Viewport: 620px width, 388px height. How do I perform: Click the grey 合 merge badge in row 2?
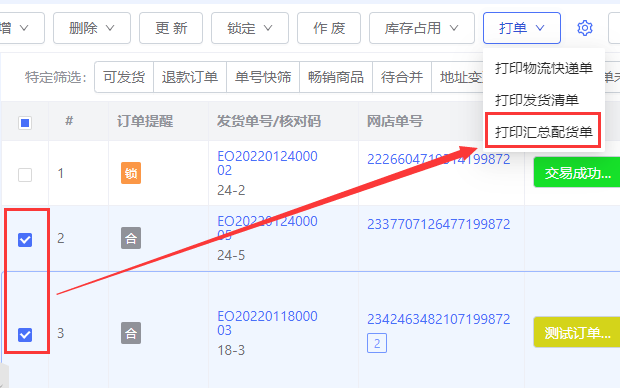coord(131,238)
